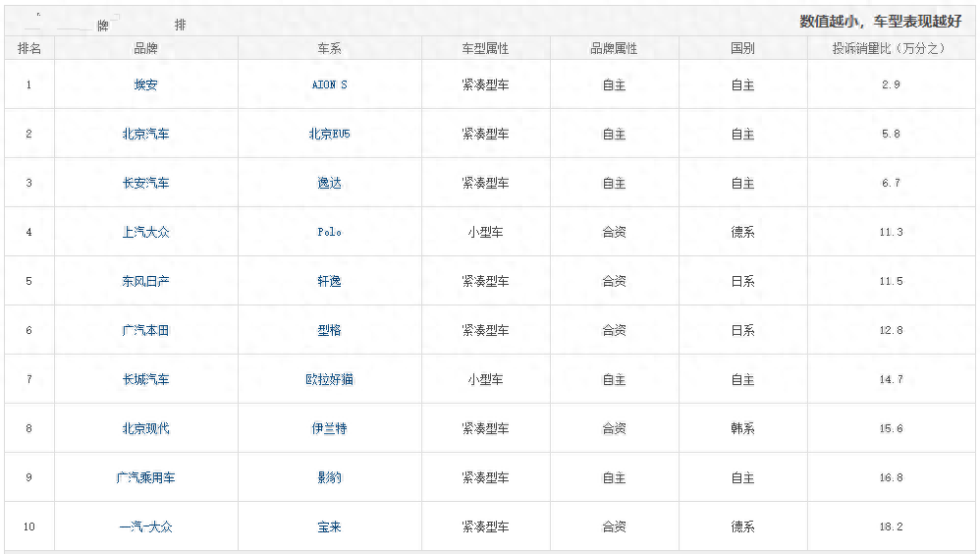The width and height of the screenshot is (980, 554).
Task: Open the 欧拉好猫 series link
Action: pos(329,379)
